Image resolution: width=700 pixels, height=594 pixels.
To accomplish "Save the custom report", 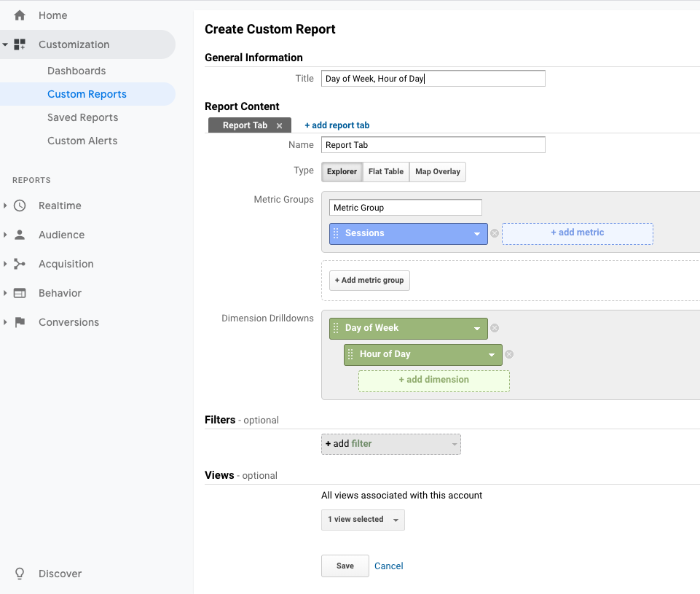I will pos(345,566).
